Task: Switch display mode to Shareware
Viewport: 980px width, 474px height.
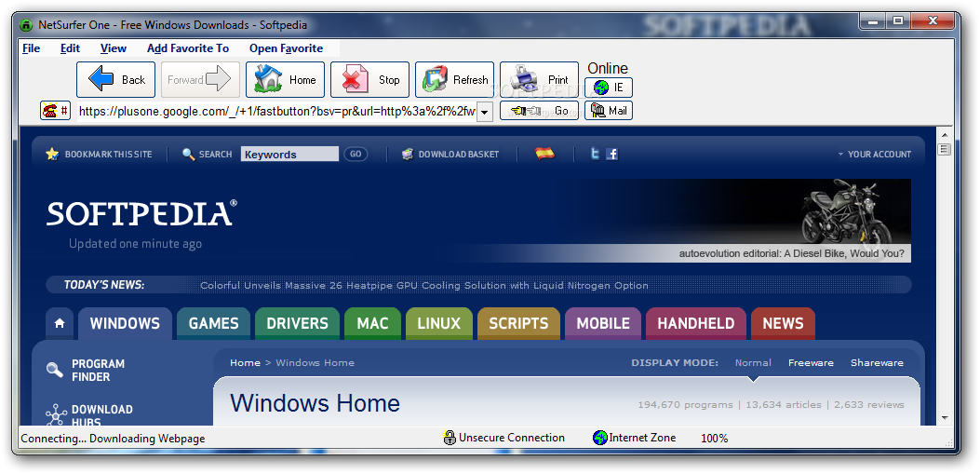Action: (877, 362)
